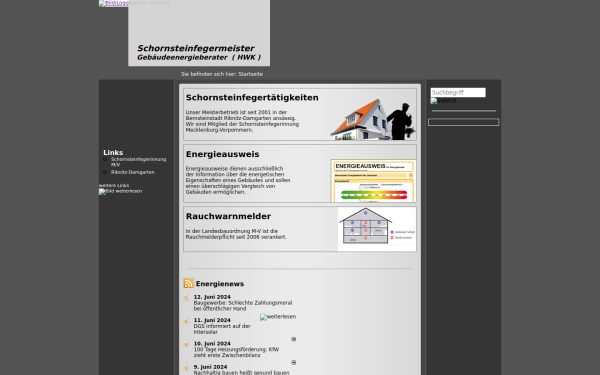Open the Schornsteinfegertätigkeiten heading
This screenshot has height=375, width=600.
pyautogui.click(x=252, y=98)
